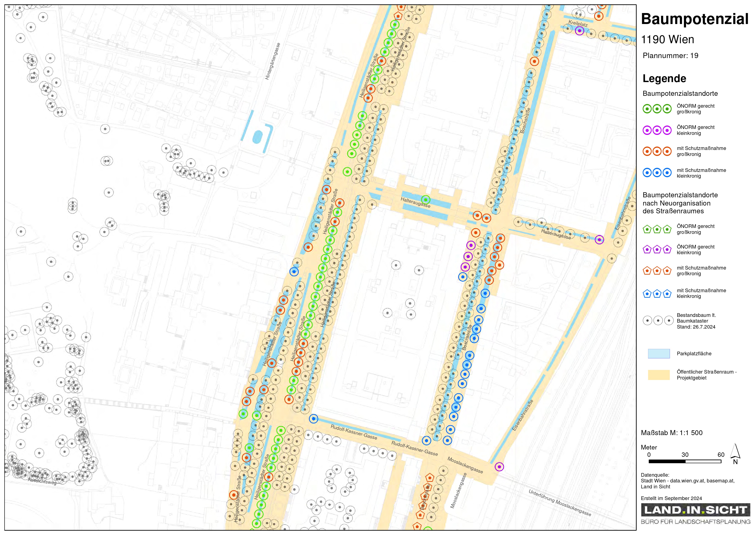Click the purple circle legend symbols
The height and width of the screenshot is (535, 756).
[x=657, y=130]
